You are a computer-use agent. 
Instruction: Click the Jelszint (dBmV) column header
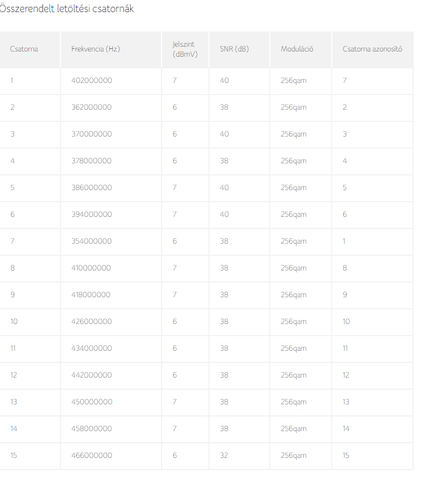185,49
